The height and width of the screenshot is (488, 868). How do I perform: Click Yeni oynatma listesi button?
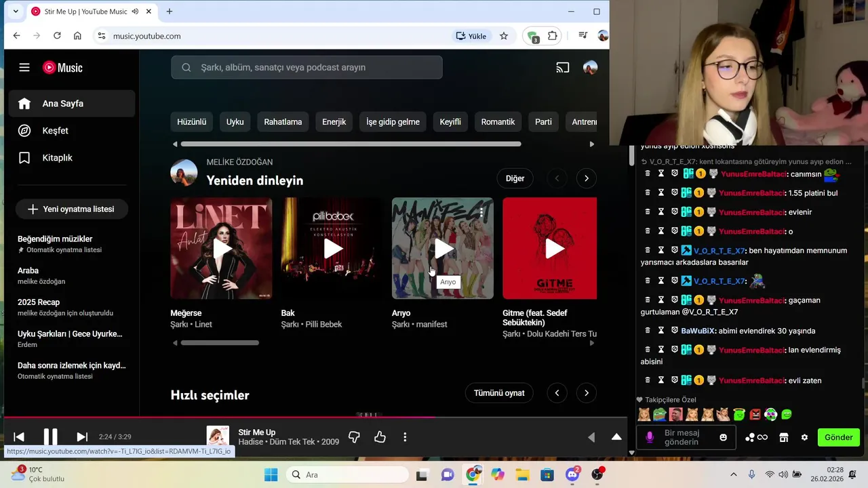click(72, 209)
